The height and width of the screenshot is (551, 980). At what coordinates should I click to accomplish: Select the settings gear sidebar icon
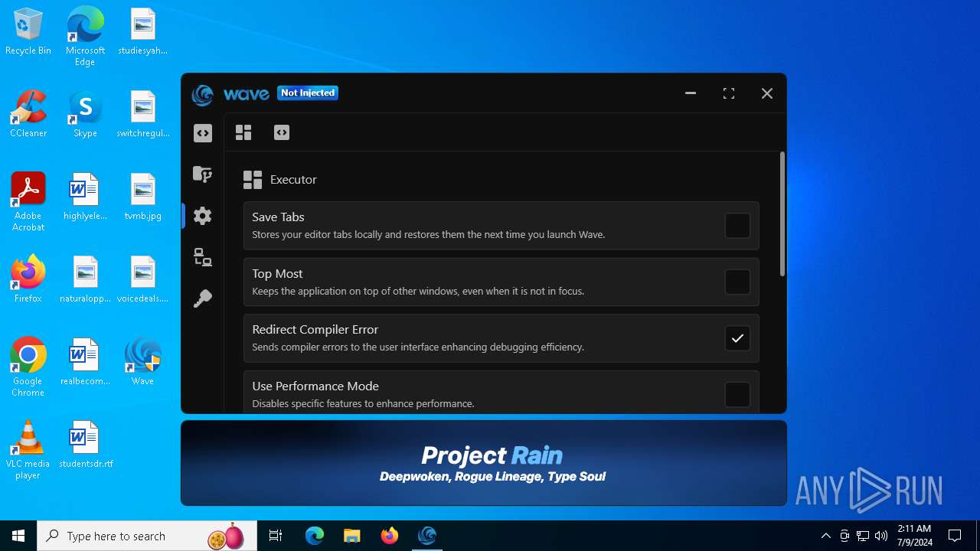(x=203, y=216)
